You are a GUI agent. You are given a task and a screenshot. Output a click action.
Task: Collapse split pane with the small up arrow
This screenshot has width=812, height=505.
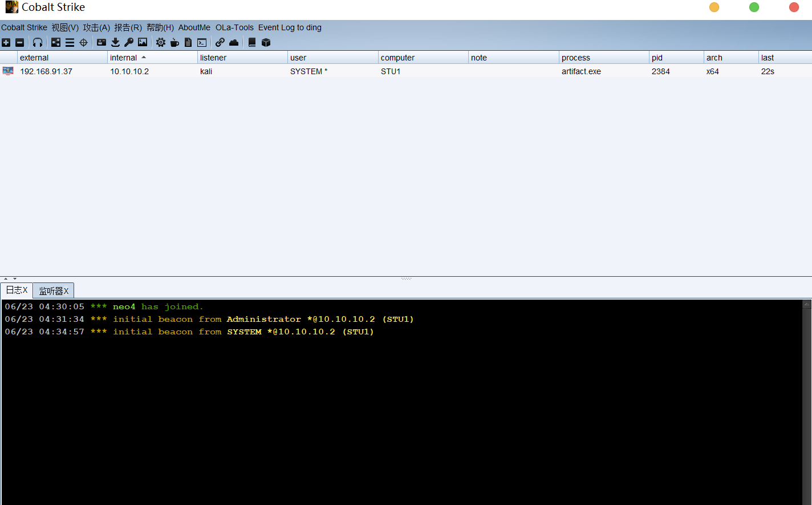(6, 279)
